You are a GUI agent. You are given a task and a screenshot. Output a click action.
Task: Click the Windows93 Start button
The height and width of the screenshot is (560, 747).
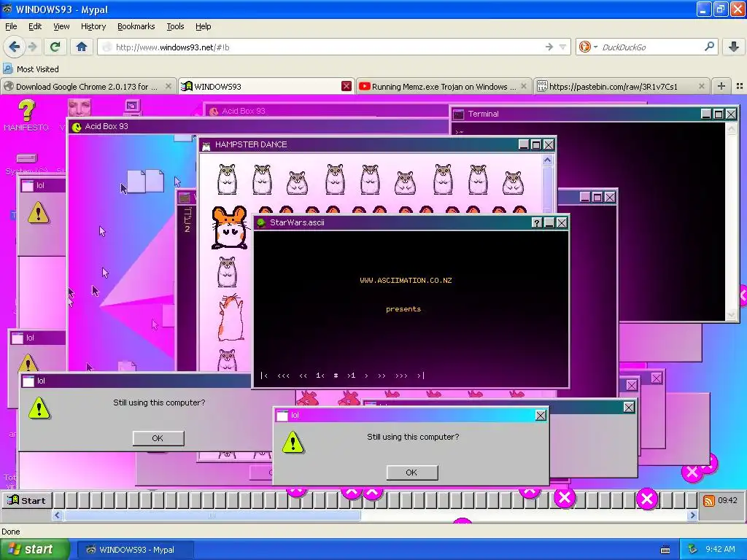(26, 500)
